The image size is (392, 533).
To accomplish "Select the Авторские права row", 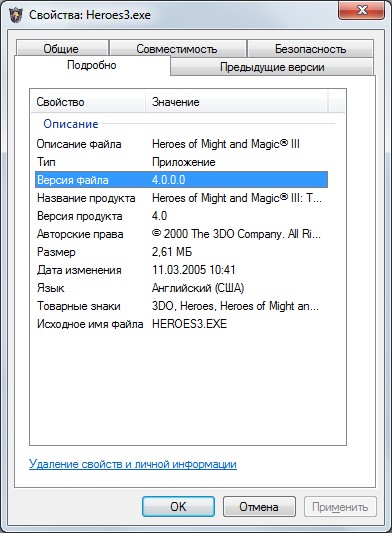I will 182,234.
